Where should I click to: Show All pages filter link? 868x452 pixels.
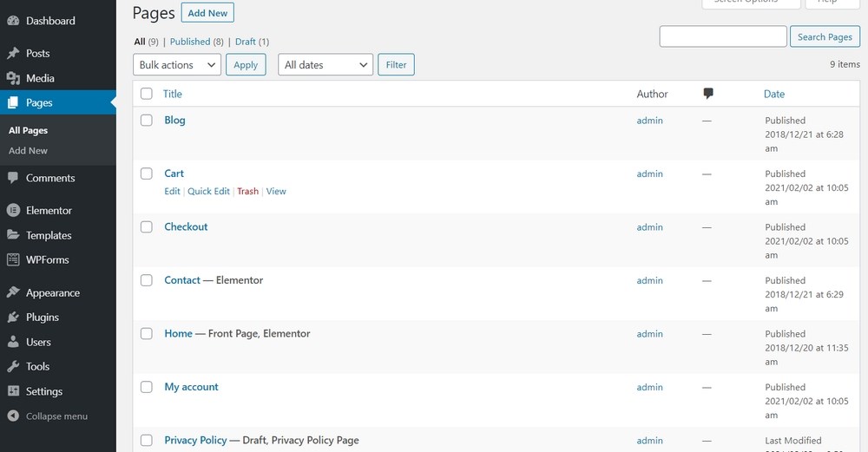(x=140, y=42)
